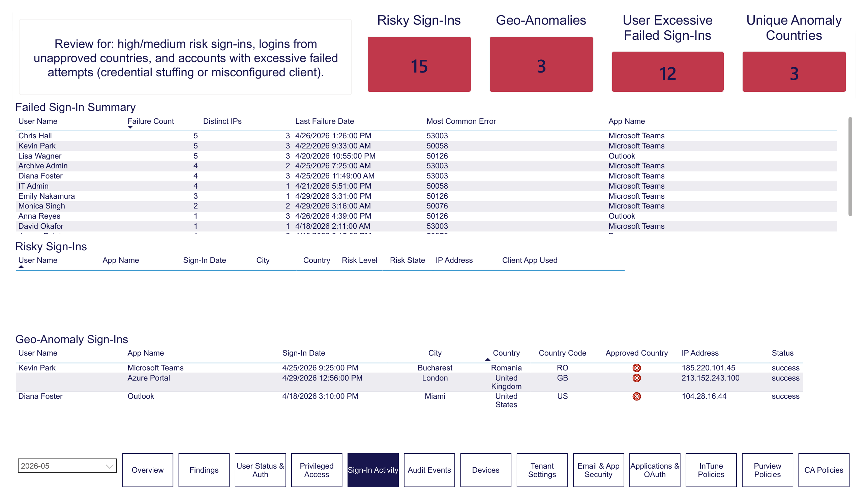The width and height of the screenshot is (868, 500).
Task: Click the Azure Portal app cell
Action: coord(149,378)
